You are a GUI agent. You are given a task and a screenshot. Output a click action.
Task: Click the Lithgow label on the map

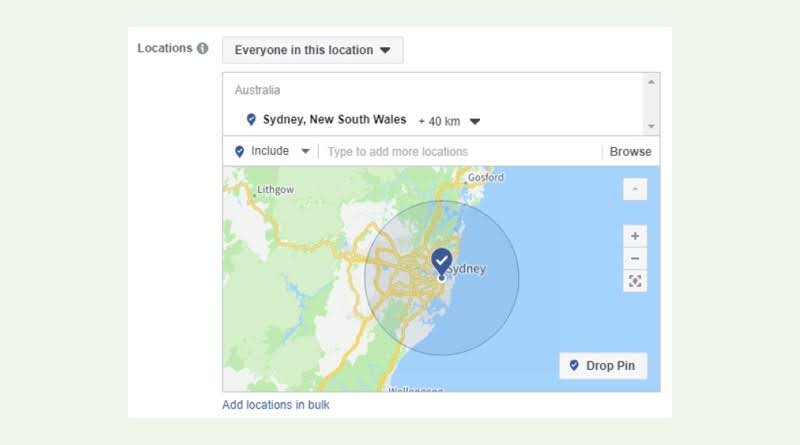point(274,188)
